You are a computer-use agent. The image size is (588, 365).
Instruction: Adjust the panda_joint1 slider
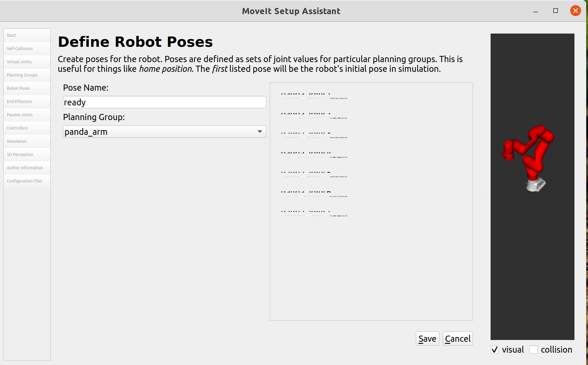pyautogui.click(x=303, y=98)
